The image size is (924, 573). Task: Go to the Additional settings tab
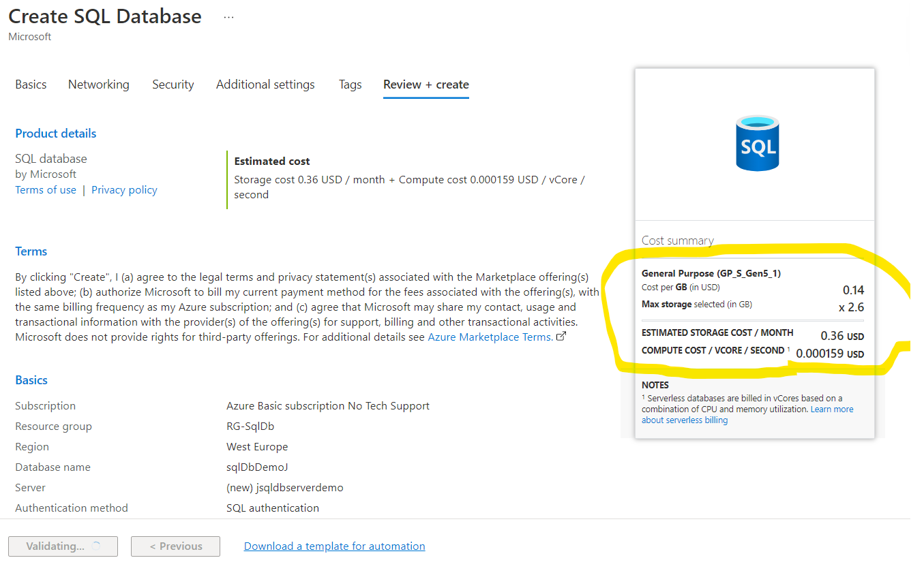(265, 84)
